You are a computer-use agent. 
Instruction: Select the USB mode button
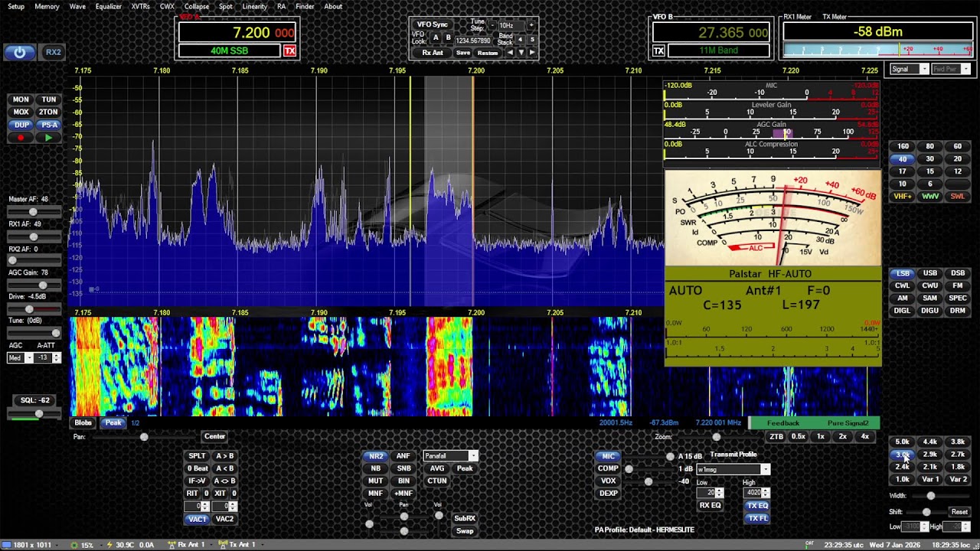click(930, 273)
